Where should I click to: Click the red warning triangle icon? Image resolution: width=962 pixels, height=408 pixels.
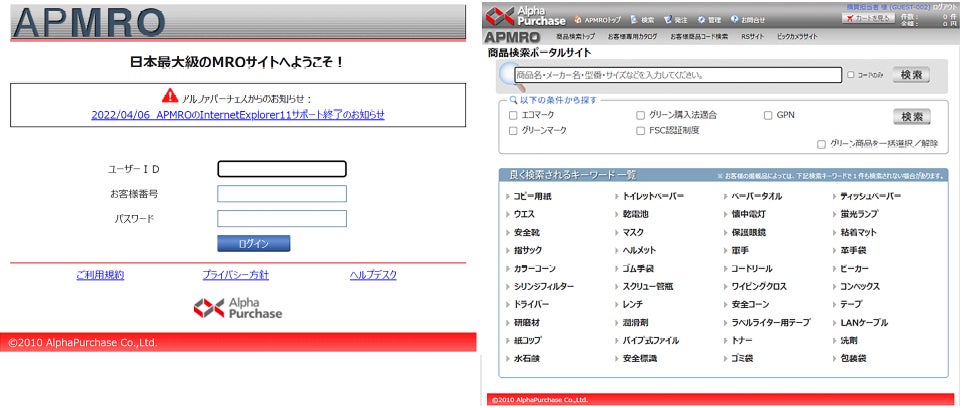pos(170,95)
